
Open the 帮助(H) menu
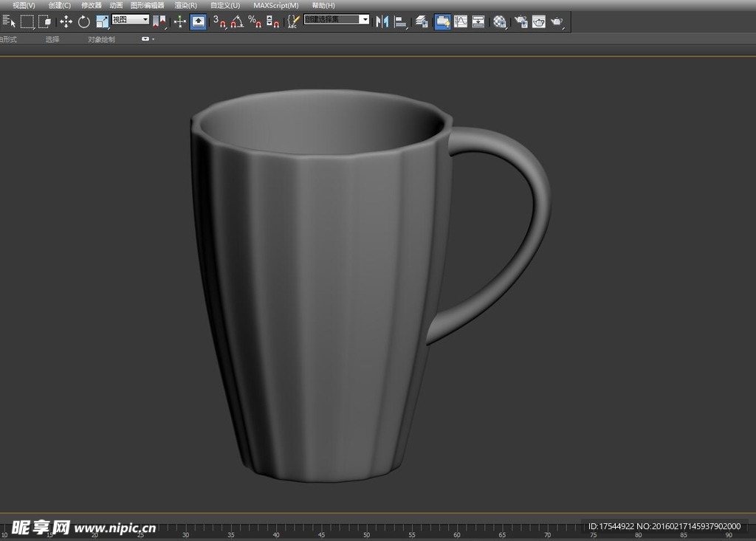click(x=323, y=5)
